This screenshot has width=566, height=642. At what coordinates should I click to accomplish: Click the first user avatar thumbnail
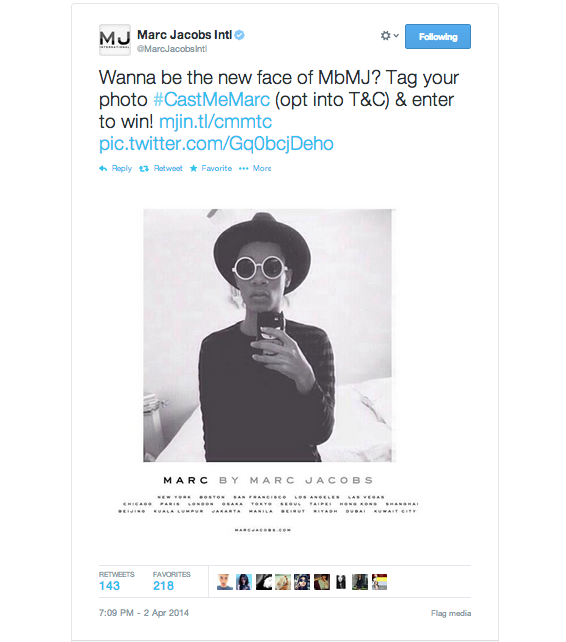(225, 582)
